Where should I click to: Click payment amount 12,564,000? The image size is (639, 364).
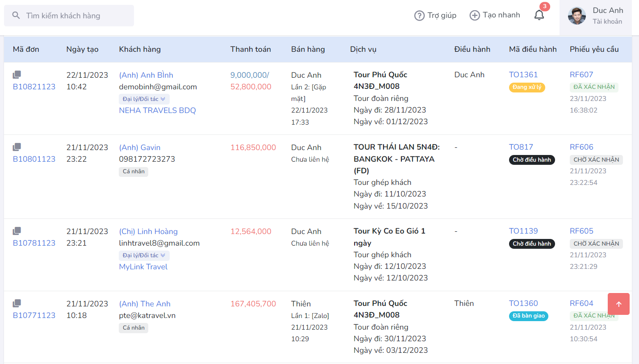click(251, 231)
